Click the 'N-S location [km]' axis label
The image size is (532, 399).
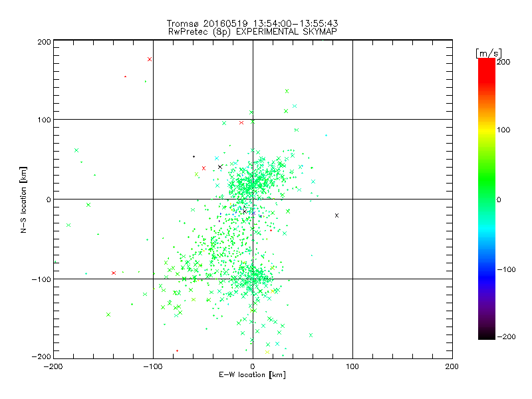pyautogui.click(x=23, y=200)
